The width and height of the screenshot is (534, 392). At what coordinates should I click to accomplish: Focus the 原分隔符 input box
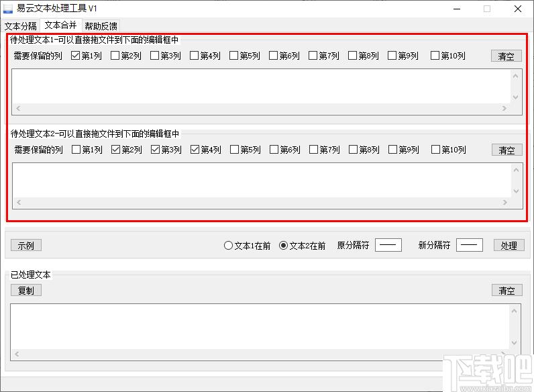click(x=388, y=245)
